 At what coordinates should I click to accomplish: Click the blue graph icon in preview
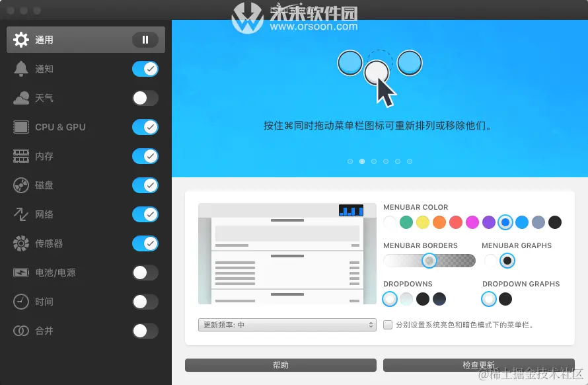click(x=351, y=210)
